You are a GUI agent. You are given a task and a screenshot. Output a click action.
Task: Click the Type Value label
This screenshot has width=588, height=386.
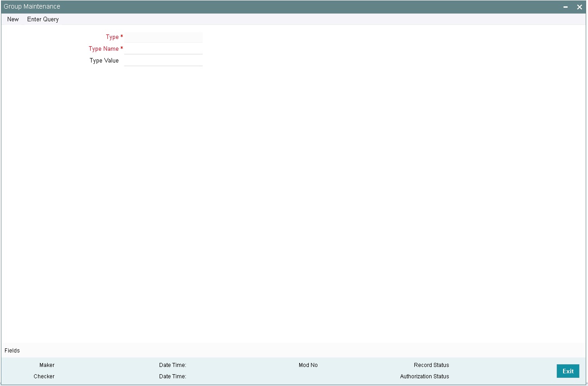(x=104, y=61)
